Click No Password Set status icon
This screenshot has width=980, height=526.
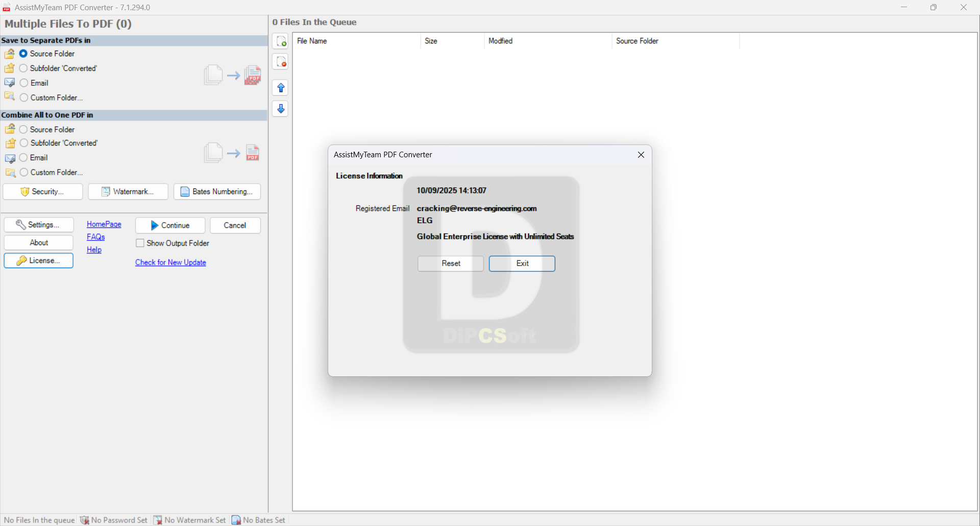coord(85,520)
